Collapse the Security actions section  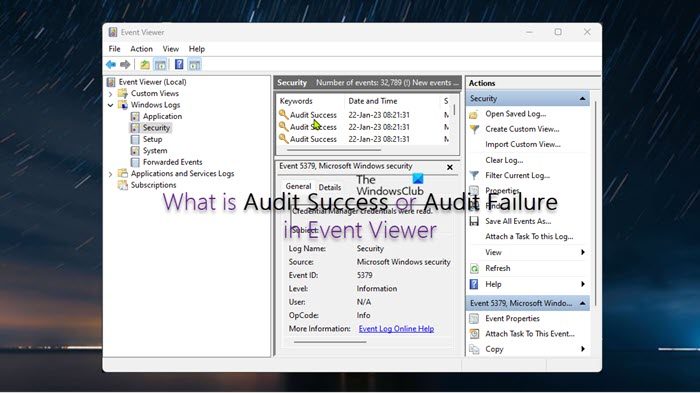tap(582, 99)
